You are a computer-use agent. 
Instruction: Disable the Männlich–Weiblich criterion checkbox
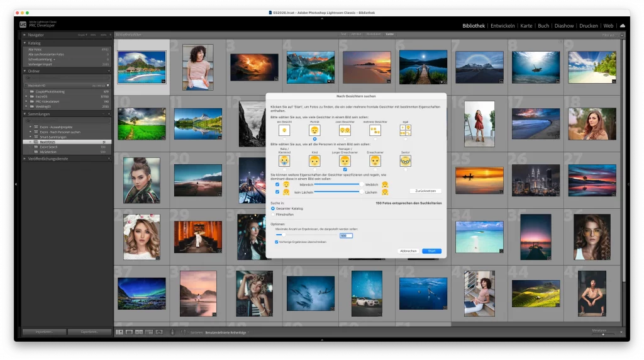click(x=277, y=184)
